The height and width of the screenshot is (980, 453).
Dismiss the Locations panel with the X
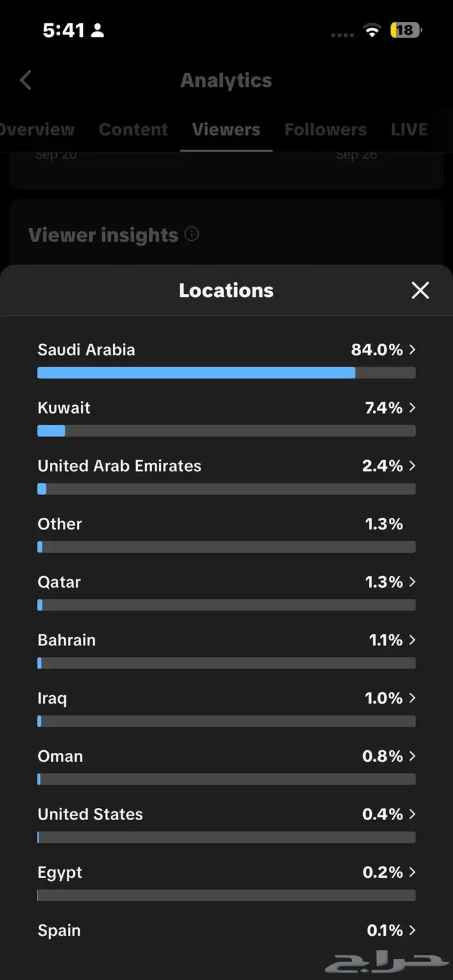(420, 291)
